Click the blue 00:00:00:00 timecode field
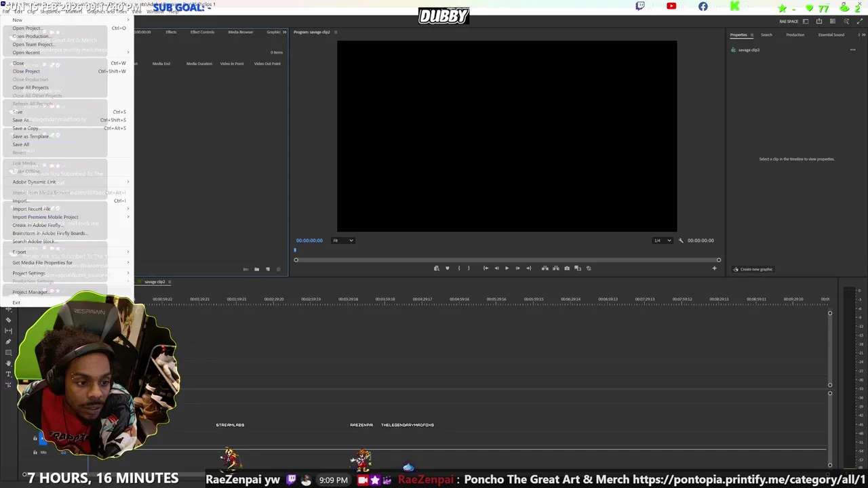The width and height of the screenshot is (868, 488). [309, 241]
